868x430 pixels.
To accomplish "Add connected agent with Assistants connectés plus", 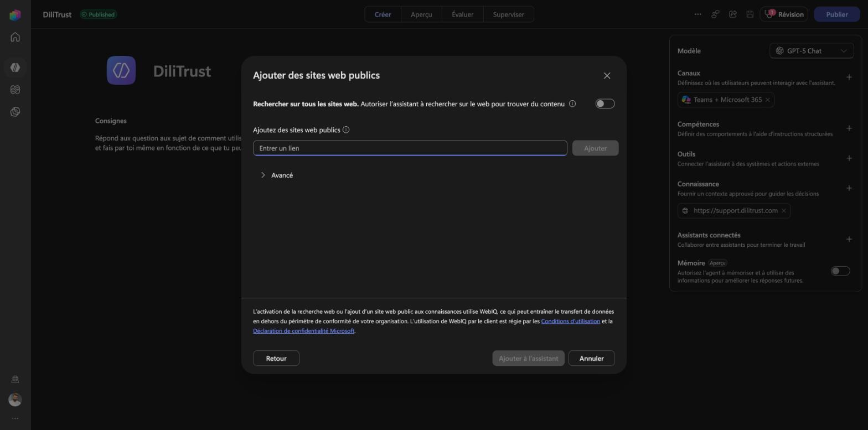I will 849,239.
